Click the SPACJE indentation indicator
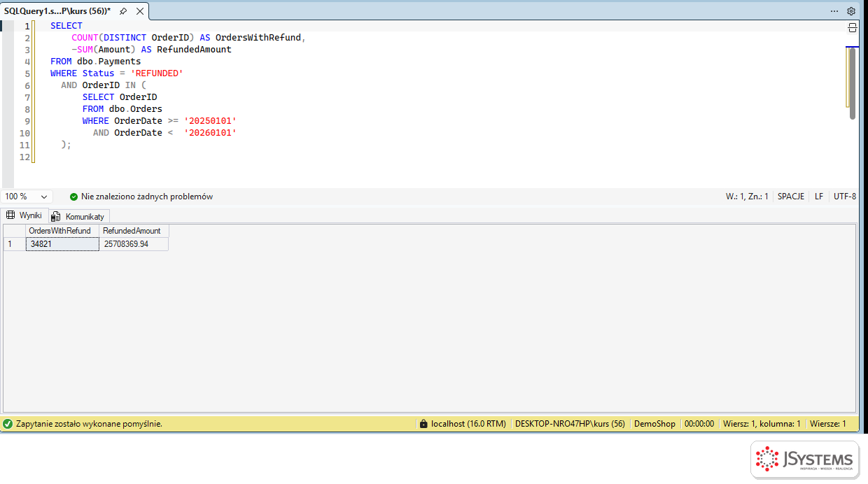Screen dimensions: 868x484 [x=791, y=197]
